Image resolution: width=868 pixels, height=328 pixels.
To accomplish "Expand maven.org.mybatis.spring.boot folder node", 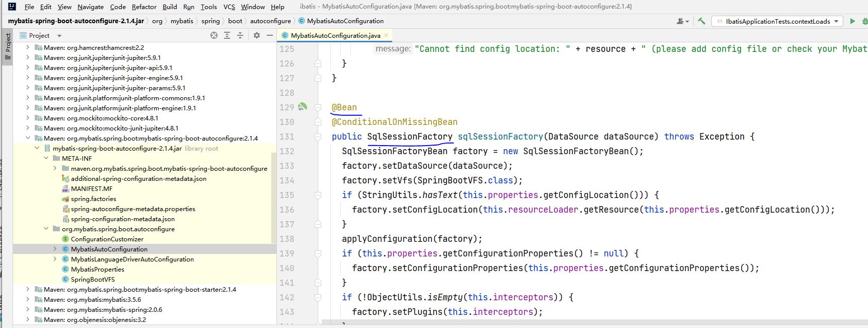I will tap(55, 168).
